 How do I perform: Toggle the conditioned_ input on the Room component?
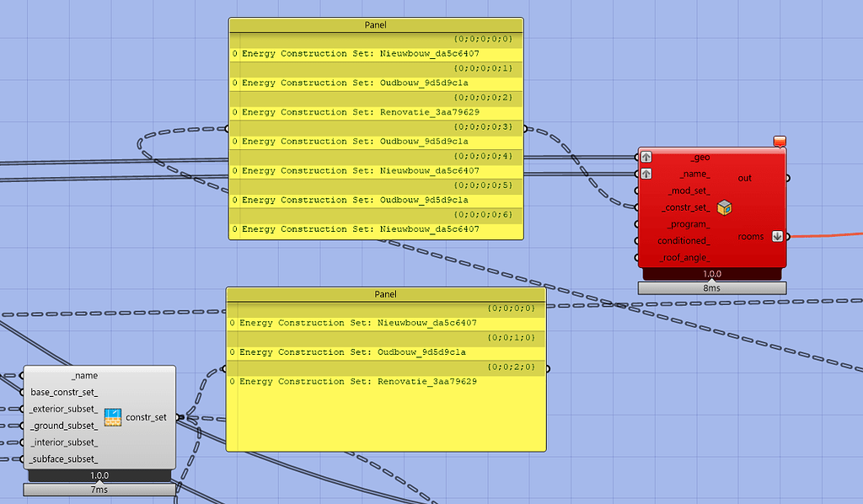click(684, 240)
